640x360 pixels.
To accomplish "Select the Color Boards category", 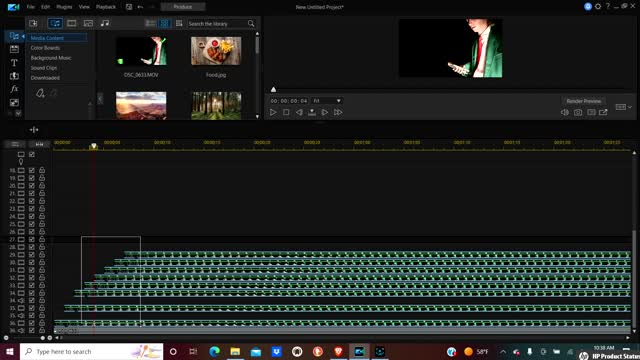I will [45, 48].
